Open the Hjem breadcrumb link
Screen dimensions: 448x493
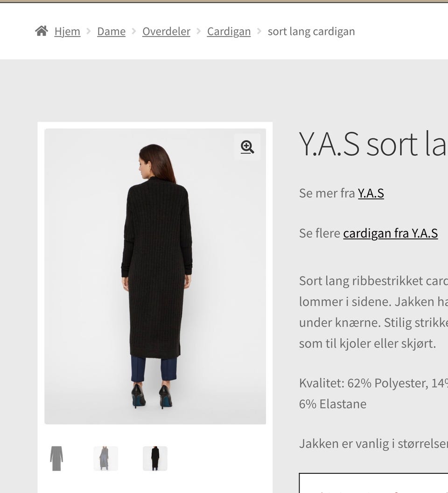[67, 31]
